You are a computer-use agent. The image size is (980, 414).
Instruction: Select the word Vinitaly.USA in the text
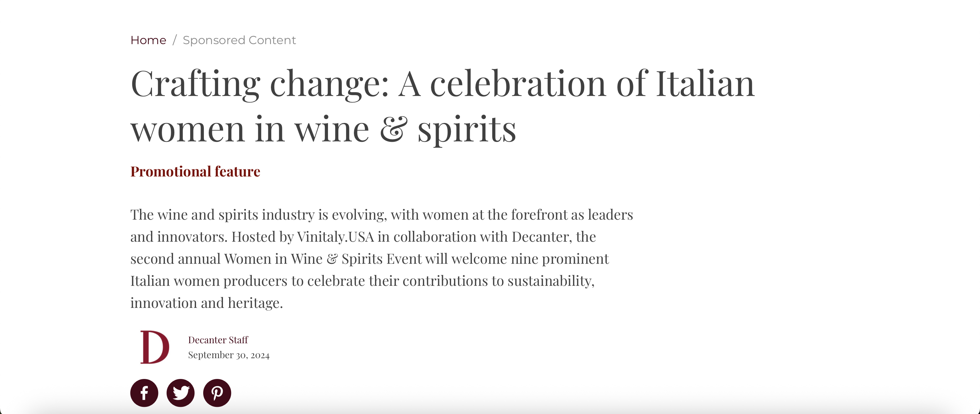[x=335, y=237]
